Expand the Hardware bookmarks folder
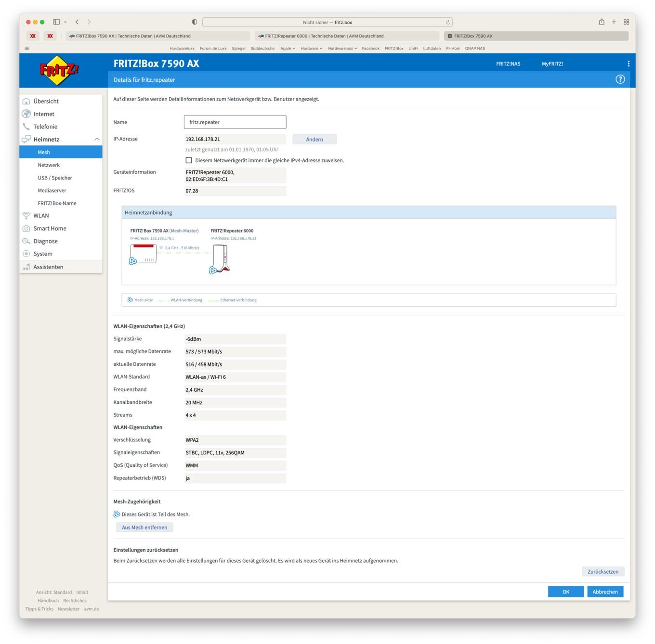655x644 pixels. coord(312,48)
